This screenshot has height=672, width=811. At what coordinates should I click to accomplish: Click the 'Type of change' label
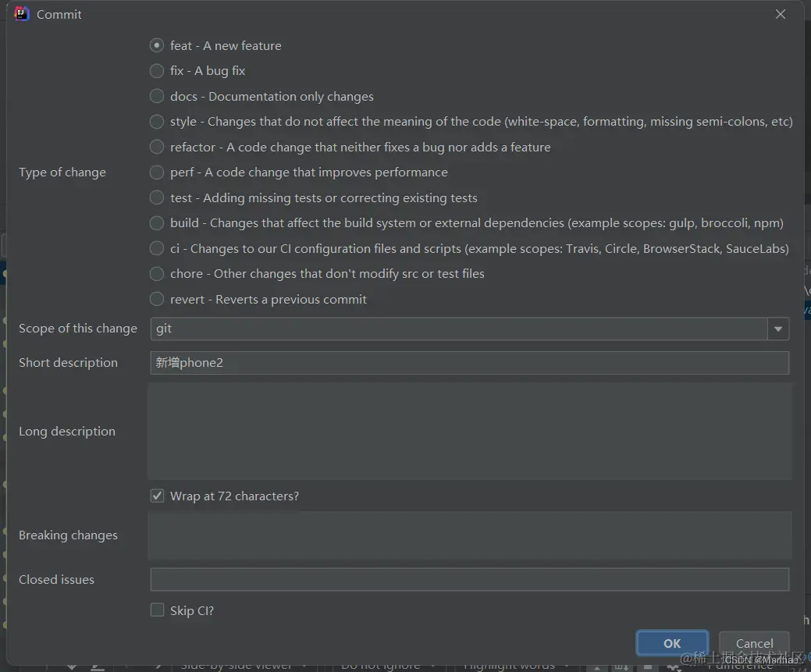[62, 172]
